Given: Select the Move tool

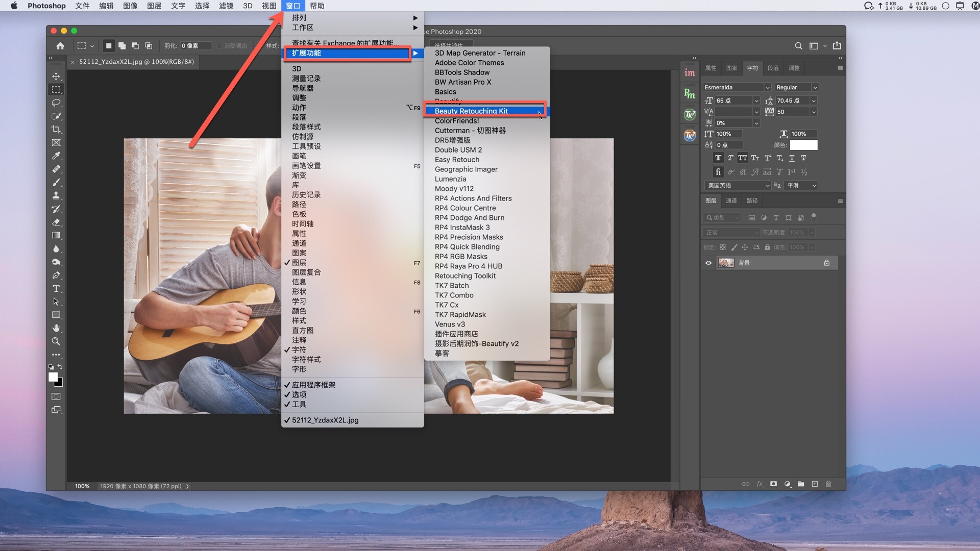Looking at the screenshot, I should tap(56, 76).
